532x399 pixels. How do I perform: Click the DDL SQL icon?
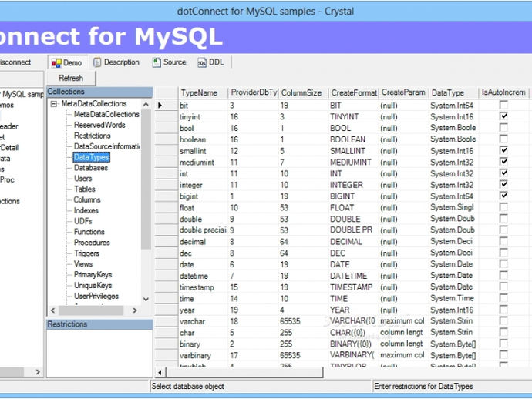pyautogui.click(x=202, y=62)
